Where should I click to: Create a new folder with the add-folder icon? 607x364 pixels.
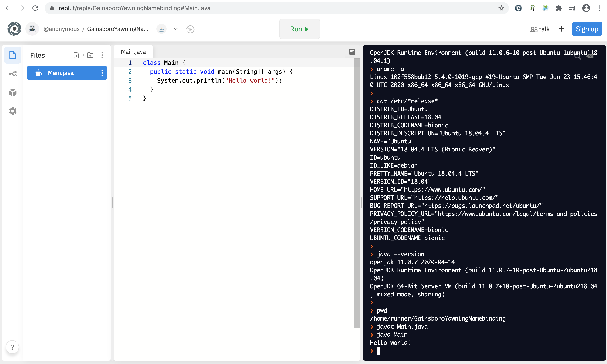[90, 55]
